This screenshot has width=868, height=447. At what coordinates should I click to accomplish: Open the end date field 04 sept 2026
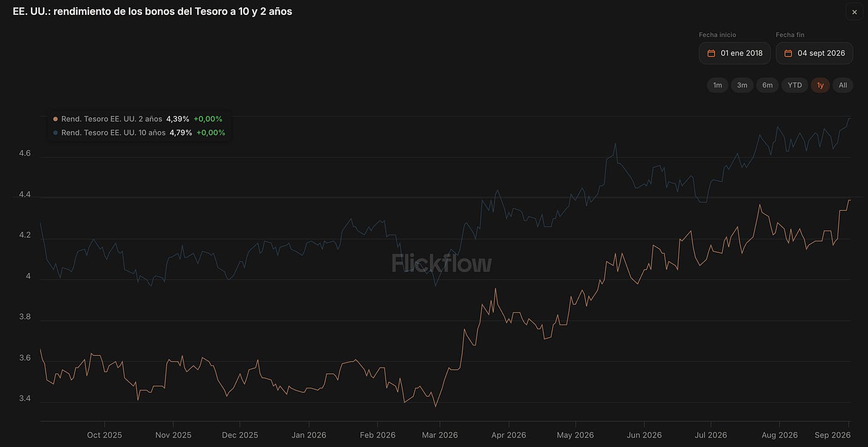(x=814, y=53)
